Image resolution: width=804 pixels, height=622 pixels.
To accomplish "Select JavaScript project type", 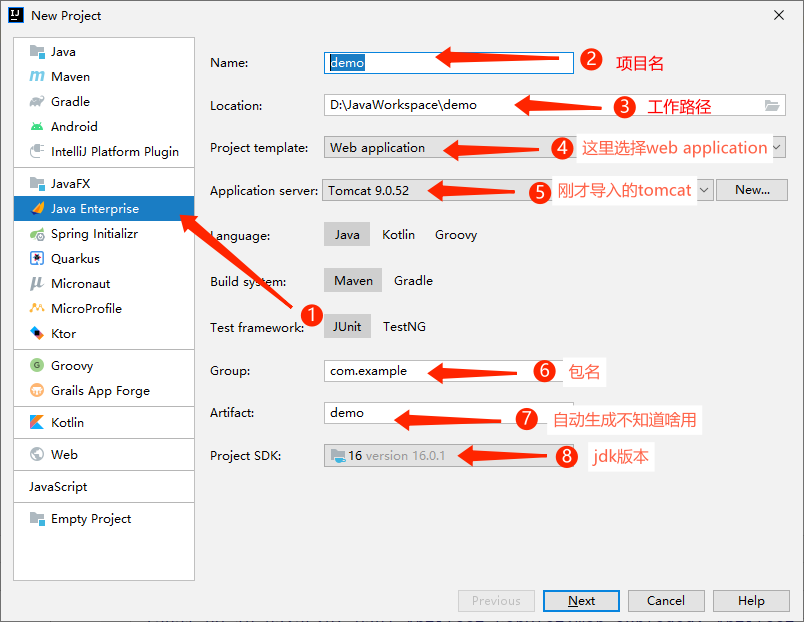I will click(58, 487).
